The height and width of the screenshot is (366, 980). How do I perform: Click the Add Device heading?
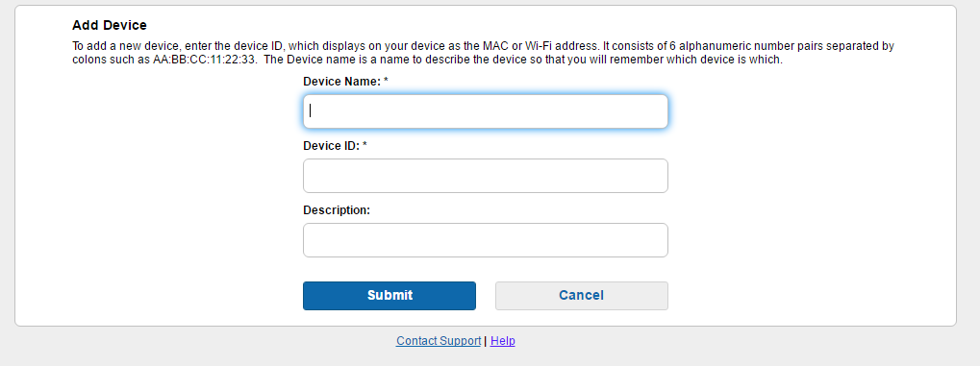pyautogui.click(x=110, y=25)
